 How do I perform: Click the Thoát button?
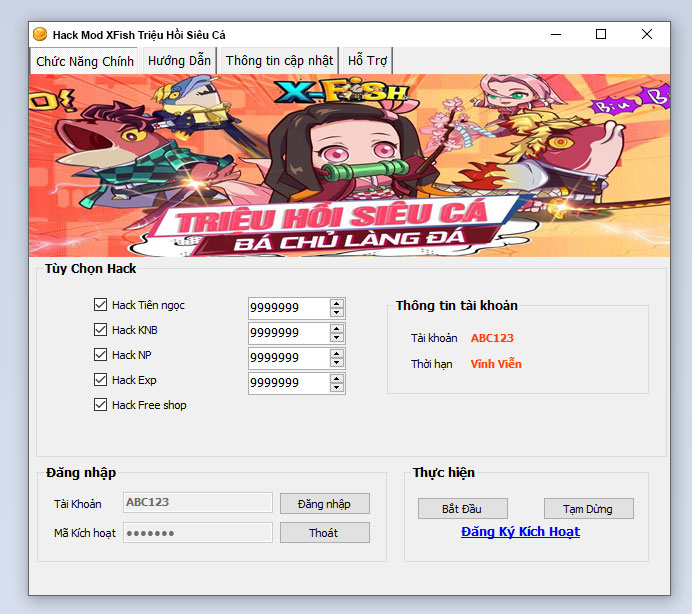tap(324, 533)
